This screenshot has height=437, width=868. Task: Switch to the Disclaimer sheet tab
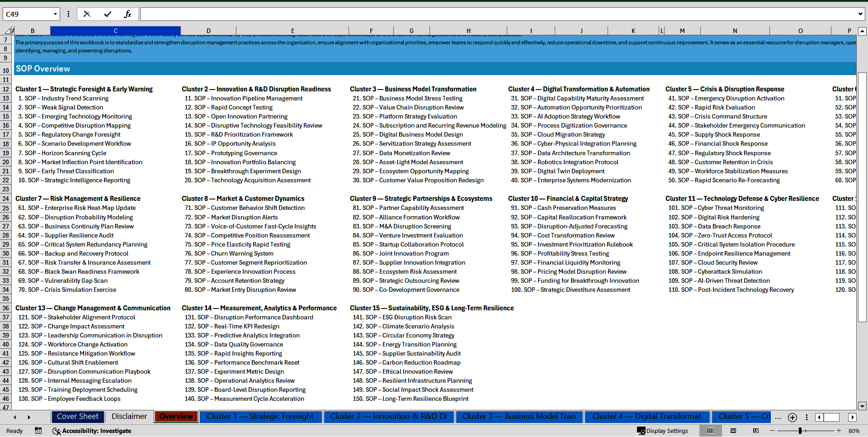129,416
